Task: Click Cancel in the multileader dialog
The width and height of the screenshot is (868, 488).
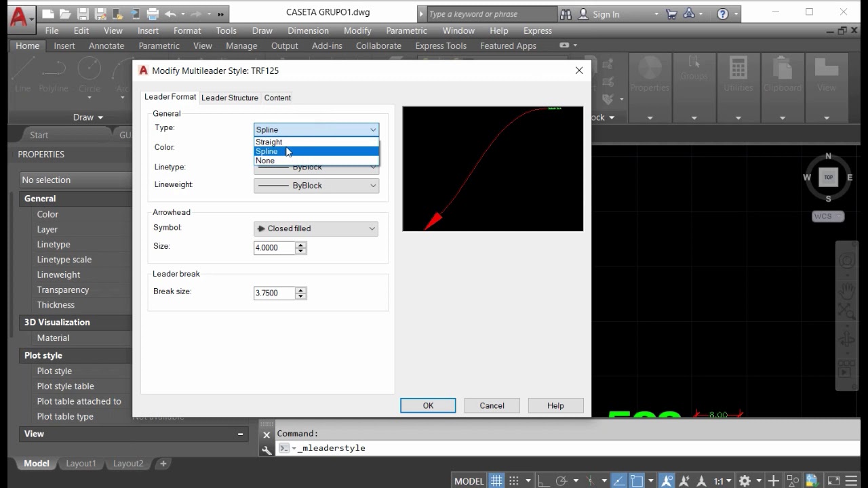Action: pyautogui.click(x=492, y=405)
